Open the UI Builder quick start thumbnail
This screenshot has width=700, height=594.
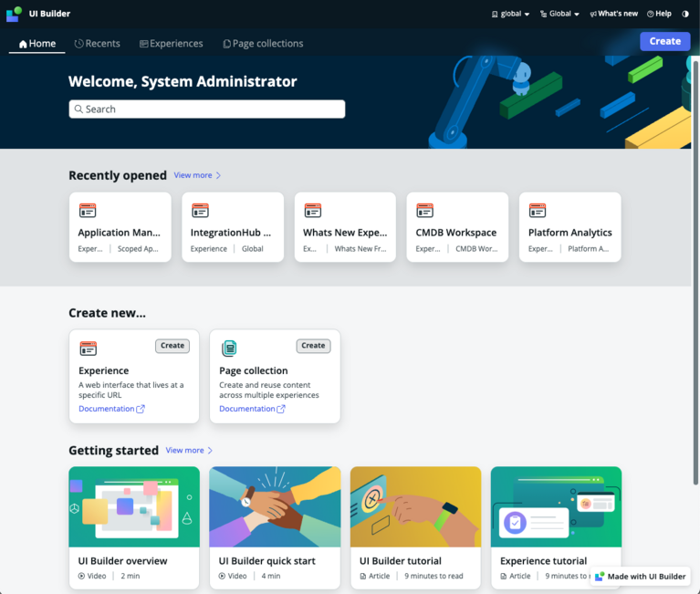point(275,506)
